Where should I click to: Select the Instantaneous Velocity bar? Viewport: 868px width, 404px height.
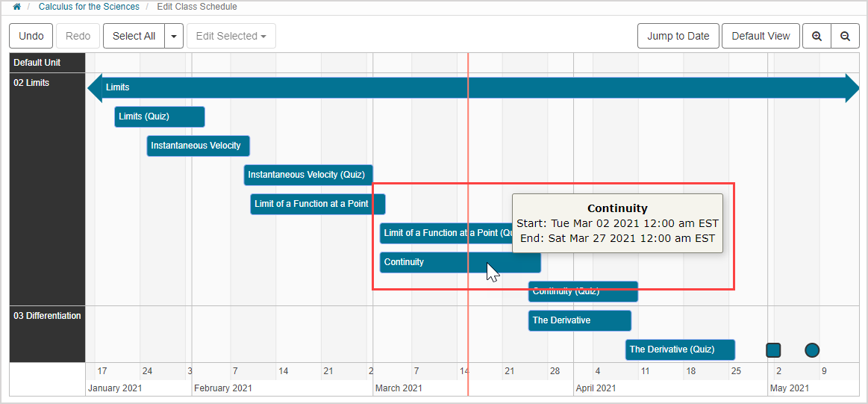[198, 146]
